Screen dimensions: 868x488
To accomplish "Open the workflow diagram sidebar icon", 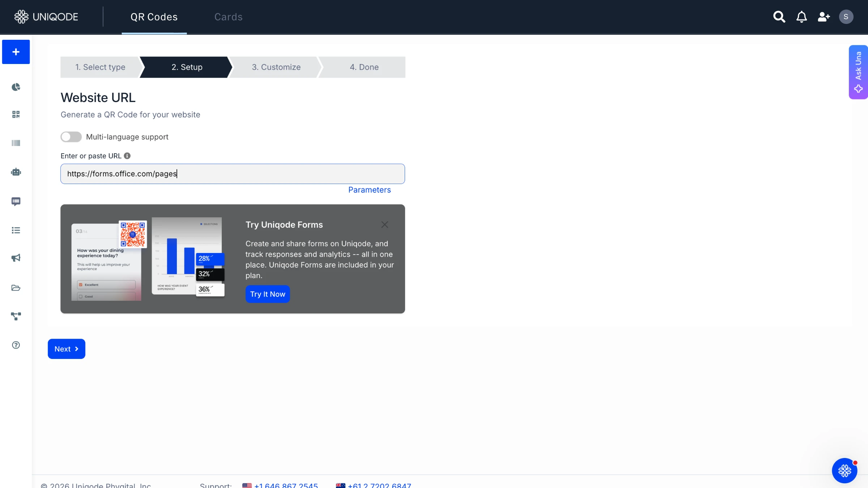I will [16, 316].
